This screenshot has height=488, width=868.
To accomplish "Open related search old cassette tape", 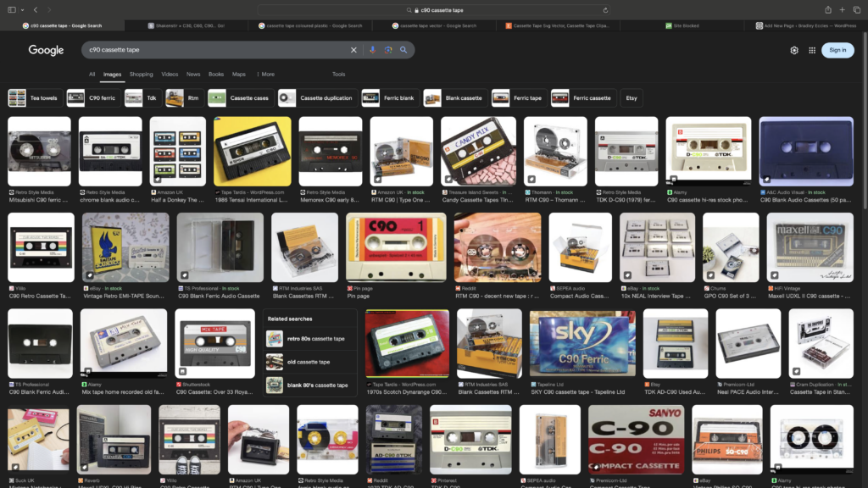I will 309,362.
